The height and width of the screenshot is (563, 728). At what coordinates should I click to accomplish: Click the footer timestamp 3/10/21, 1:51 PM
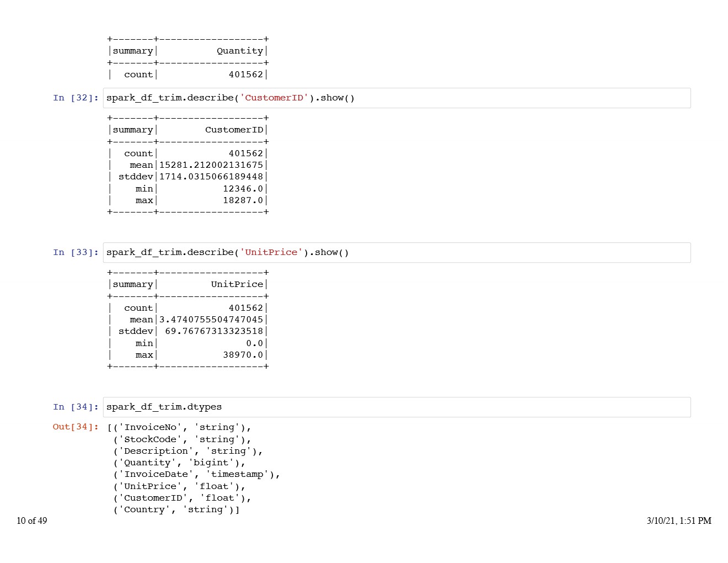pos(679,520)
